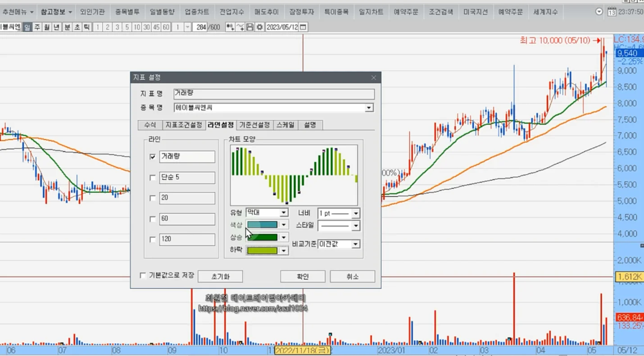Open the date picker calendar icon
The width and height of the screenshot is (644, 356).
pyautogui.click(x=304, y=27)
